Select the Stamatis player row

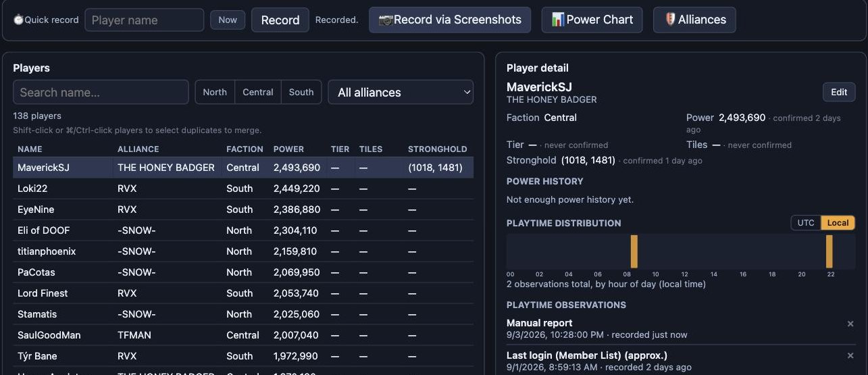click(243, 314)
